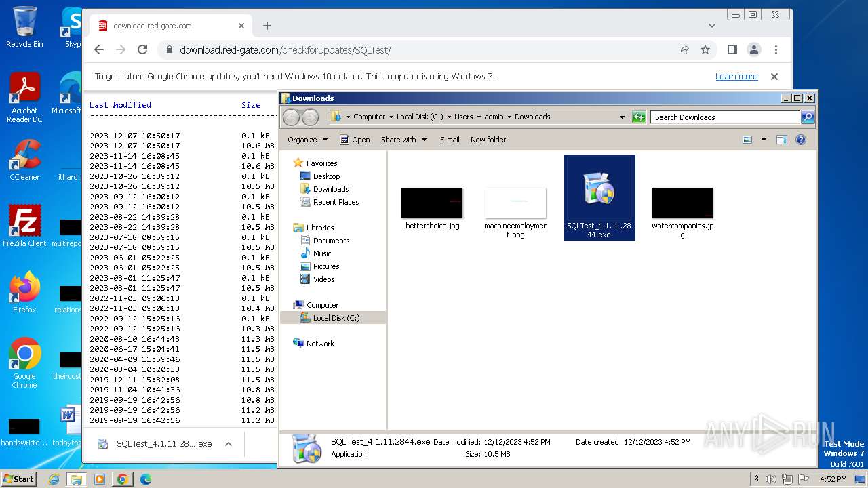868x488 pixels.
Task: Change the view icon in Explorer
Action: point(747,140)
